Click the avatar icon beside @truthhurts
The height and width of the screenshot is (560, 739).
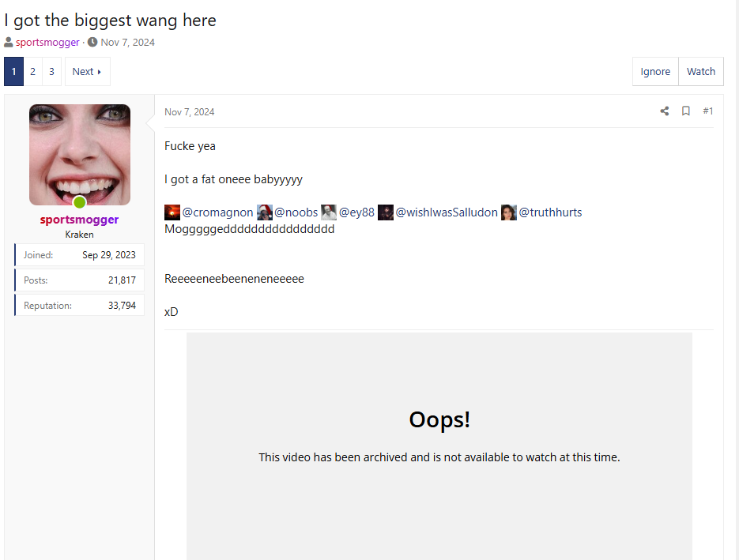(x=509, y=212)
